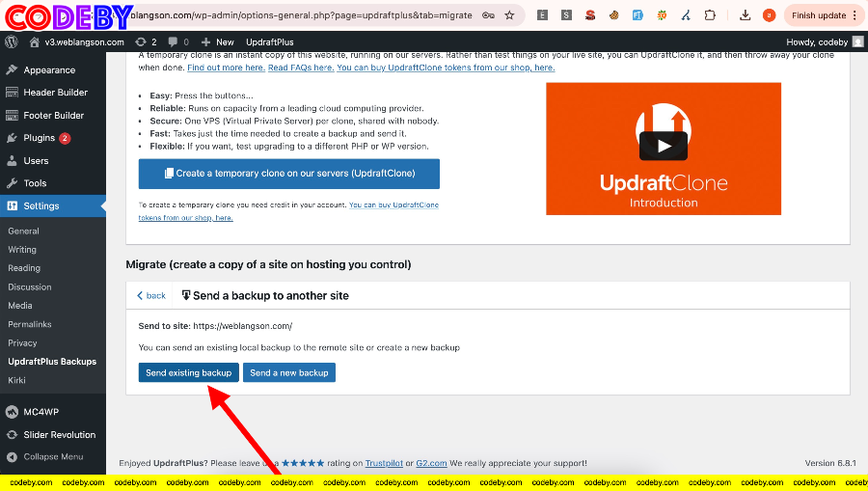Viewport: 868px width, 491px height.
Task: Open the browser extensions puzzle icon
Action: (710, 15)
